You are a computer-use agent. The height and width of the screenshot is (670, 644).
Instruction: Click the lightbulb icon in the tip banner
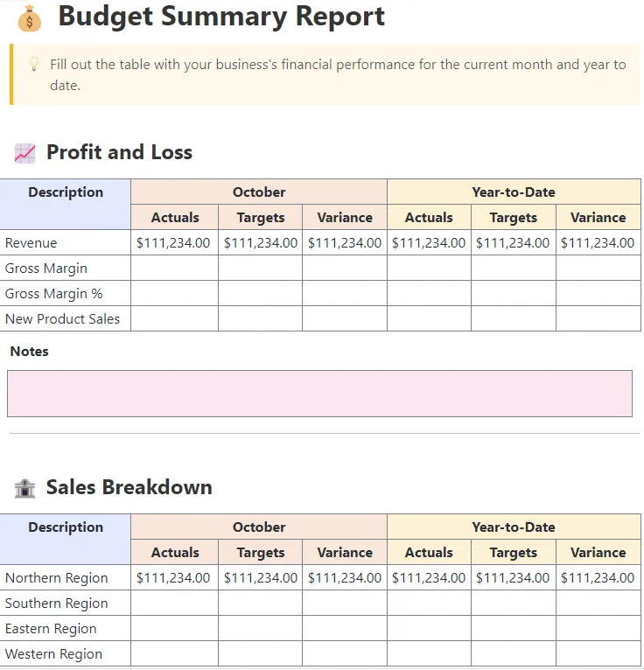[x=34, y=64]
